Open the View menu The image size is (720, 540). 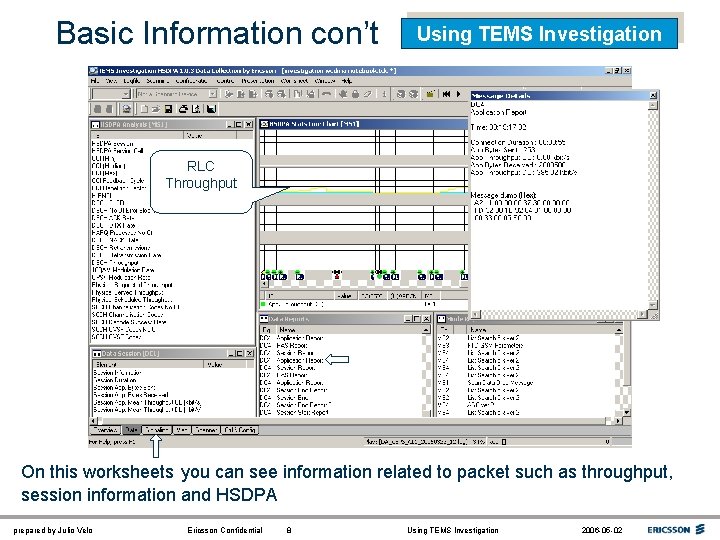[x=111, y=81]
